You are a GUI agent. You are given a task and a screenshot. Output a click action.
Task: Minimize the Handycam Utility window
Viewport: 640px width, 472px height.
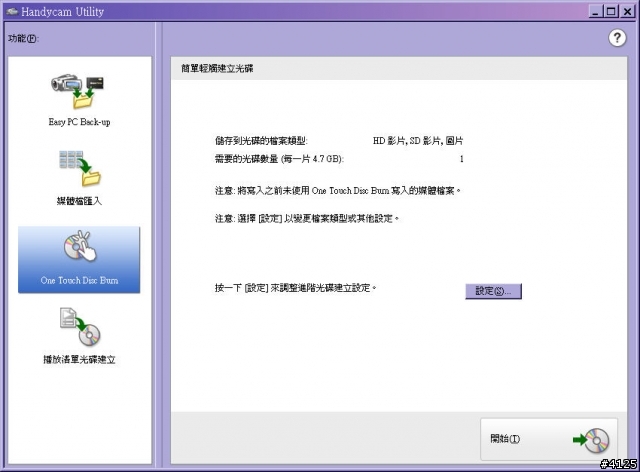tap(596, 11)
